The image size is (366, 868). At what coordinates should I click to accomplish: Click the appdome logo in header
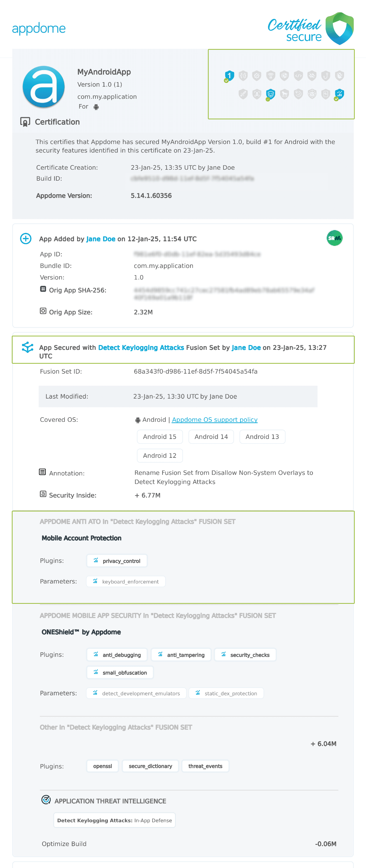pyautogui.click(x=39, y=28)
